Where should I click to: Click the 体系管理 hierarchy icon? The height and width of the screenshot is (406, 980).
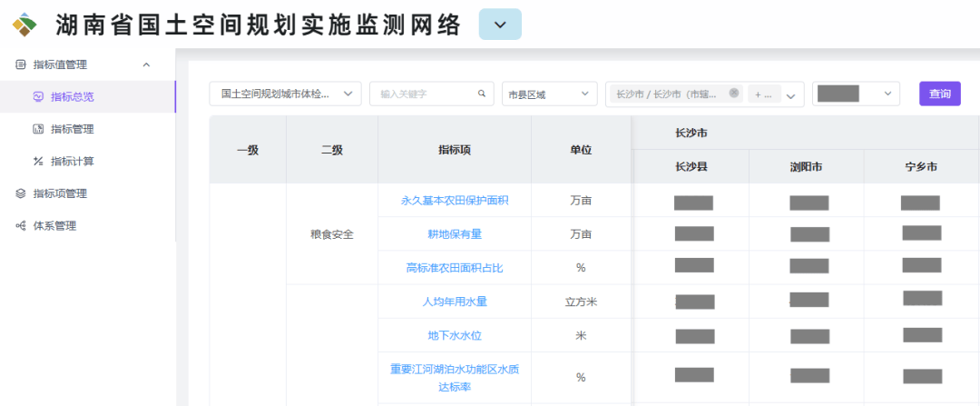[21, 226]
